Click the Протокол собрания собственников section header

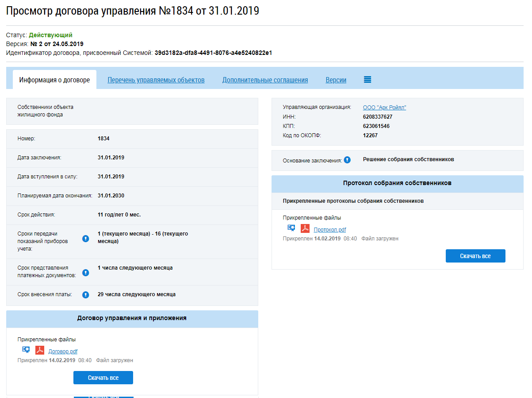397,183
